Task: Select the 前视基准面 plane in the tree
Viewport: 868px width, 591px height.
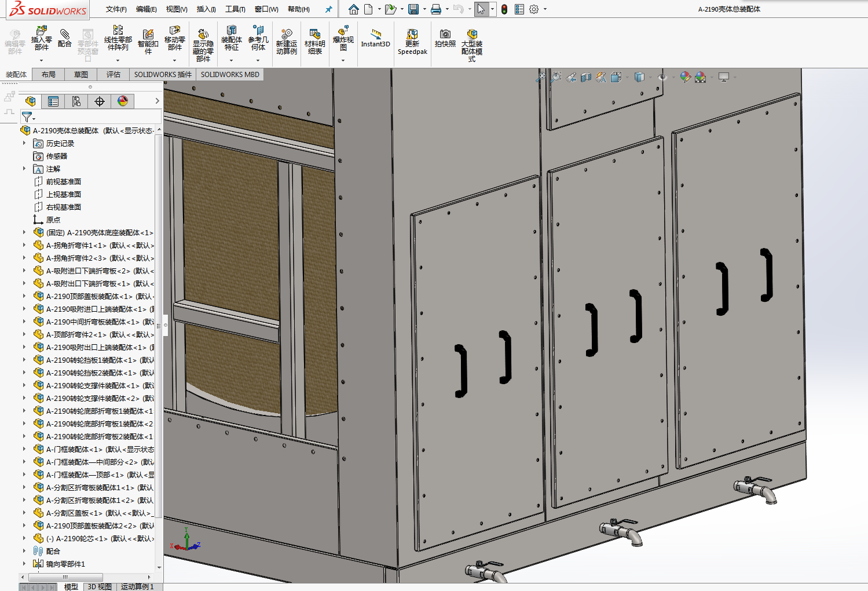Action: click(64, 181)
